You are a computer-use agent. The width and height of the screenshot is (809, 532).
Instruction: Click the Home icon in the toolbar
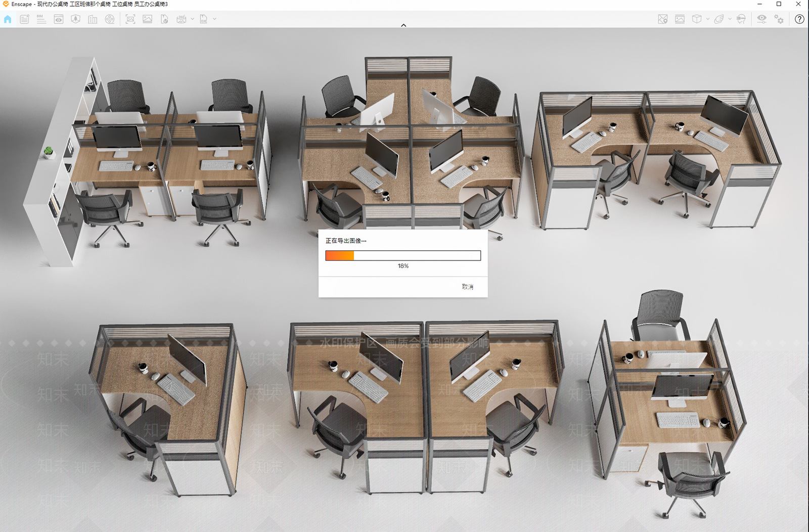(x=8, y=19)
